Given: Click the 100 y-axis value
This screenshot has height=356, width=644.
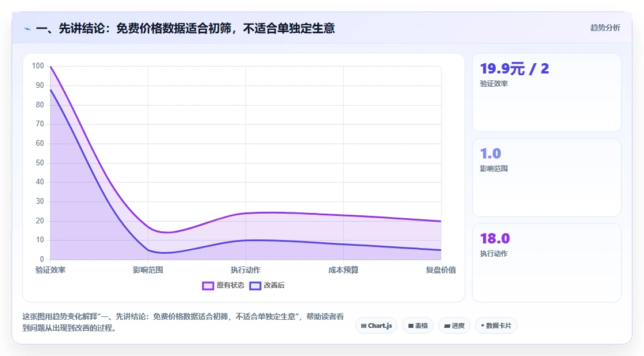Looking at the screenshot, I should click(38, 65).
